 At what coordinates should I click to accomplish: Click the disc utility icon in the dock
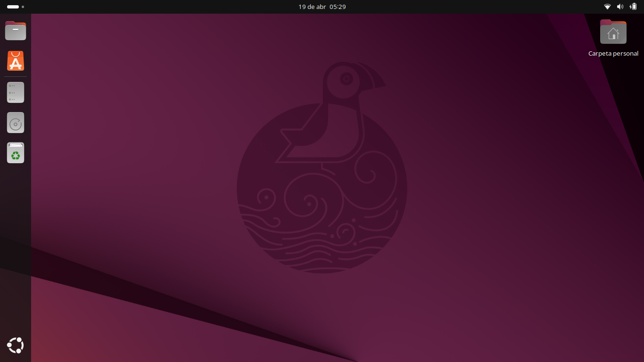pyautogui.click(x=16, y=123)
